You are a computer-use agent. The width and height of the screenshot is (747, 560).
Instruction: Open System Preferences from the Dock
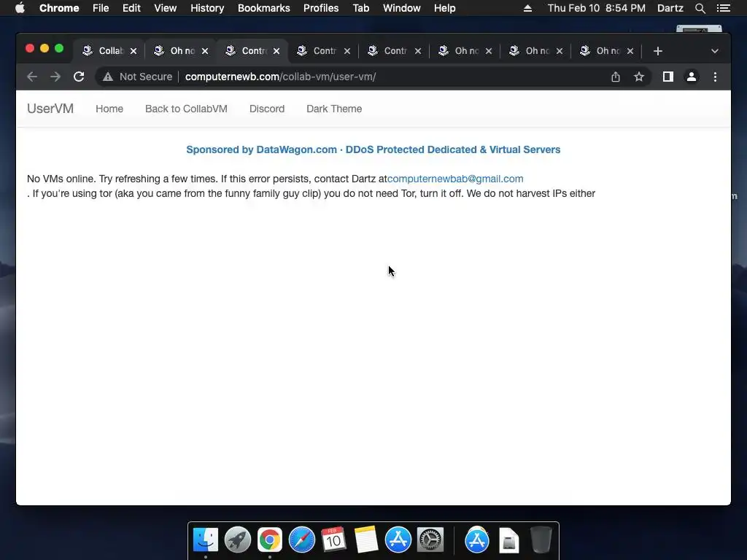click(x=430, y=540)
